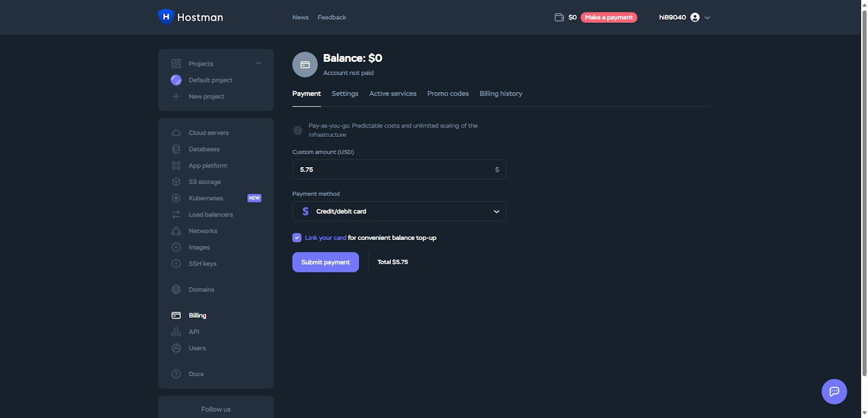Viewport: 868px width, 418px height.
Task: Open News in the top menu
Action: [300, 17]
